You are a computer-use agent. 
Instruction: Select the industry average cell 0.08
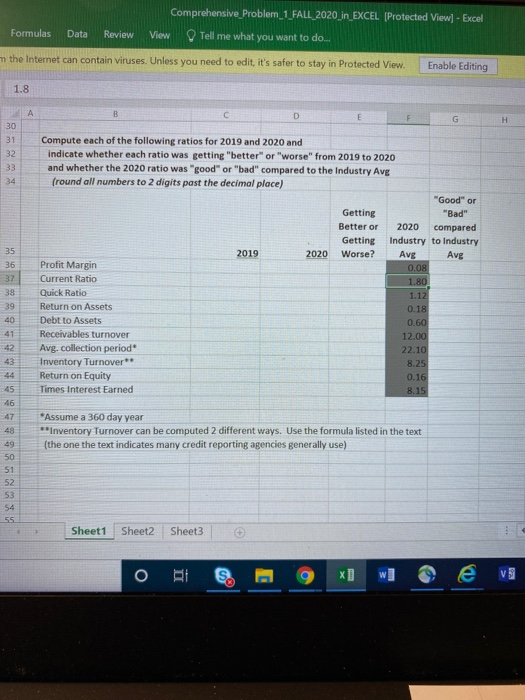[407, 267]
